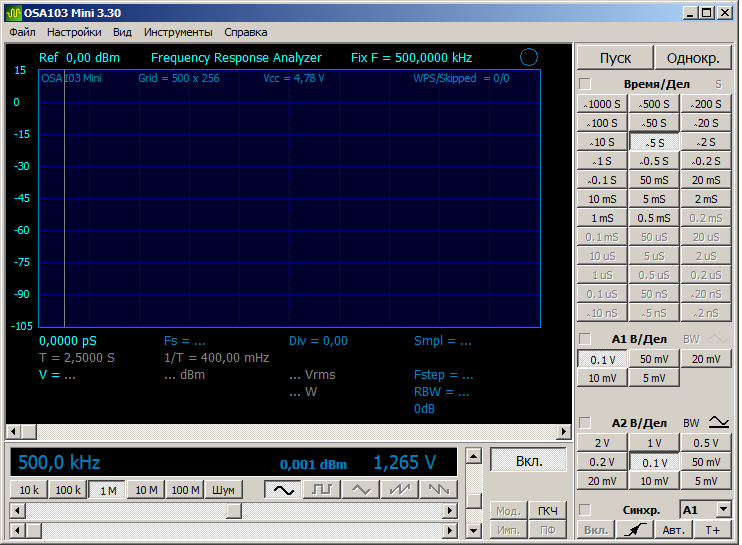Viewport: 742px width, 545px height.
Task: Click the 500,0 kHz frequency display
Action: 59,462
